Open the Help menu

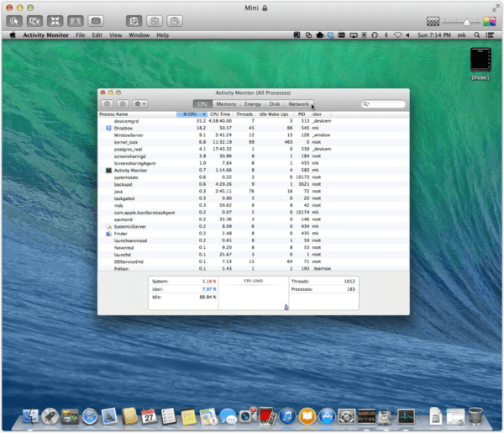(x=163, y=35)
